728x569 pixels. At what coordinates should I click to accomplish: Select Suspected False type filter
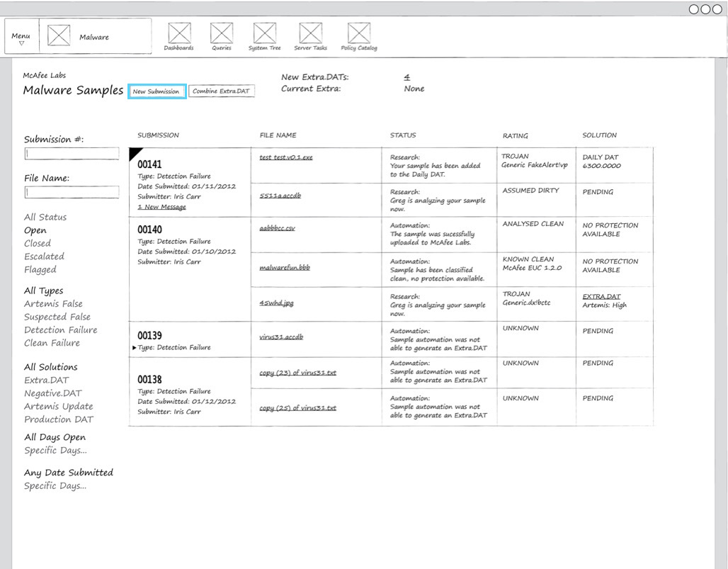click(57, 317)
